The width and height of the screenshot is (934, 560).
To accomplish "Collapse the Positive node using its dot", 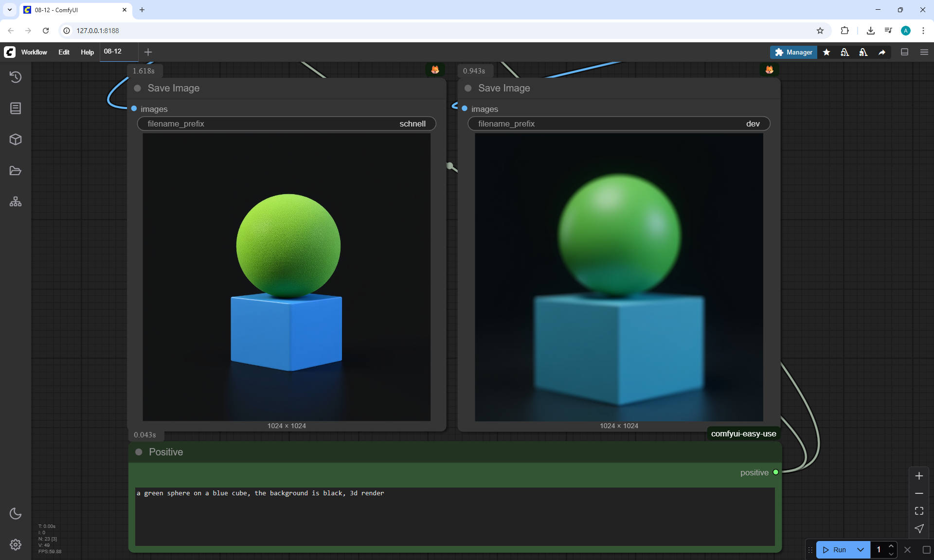I will 139,452.
